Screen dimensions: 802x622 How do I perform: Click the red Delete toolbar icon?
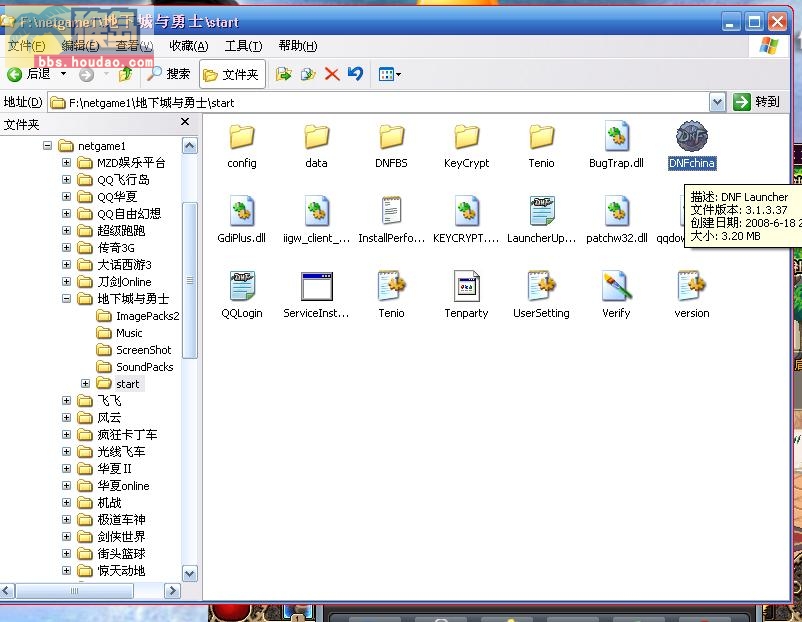[x=332, y=75]
